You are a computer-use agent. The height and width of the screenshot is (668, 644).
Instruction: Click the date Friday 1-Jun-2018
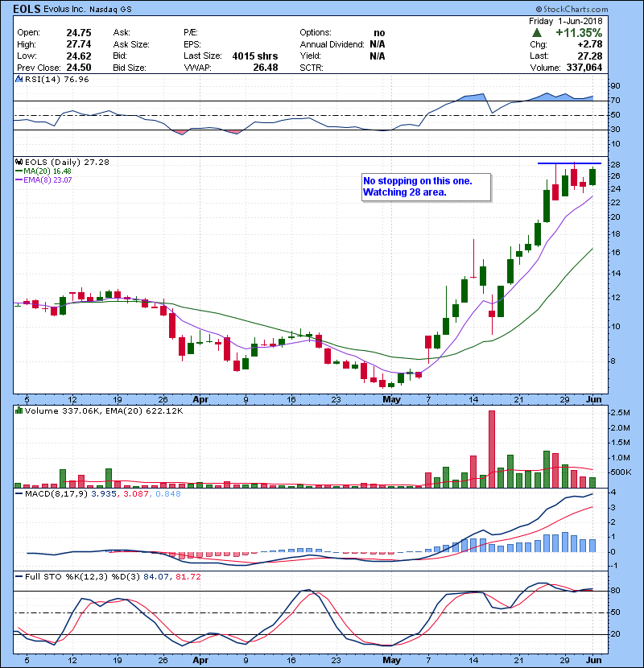[x=566, y=21]
